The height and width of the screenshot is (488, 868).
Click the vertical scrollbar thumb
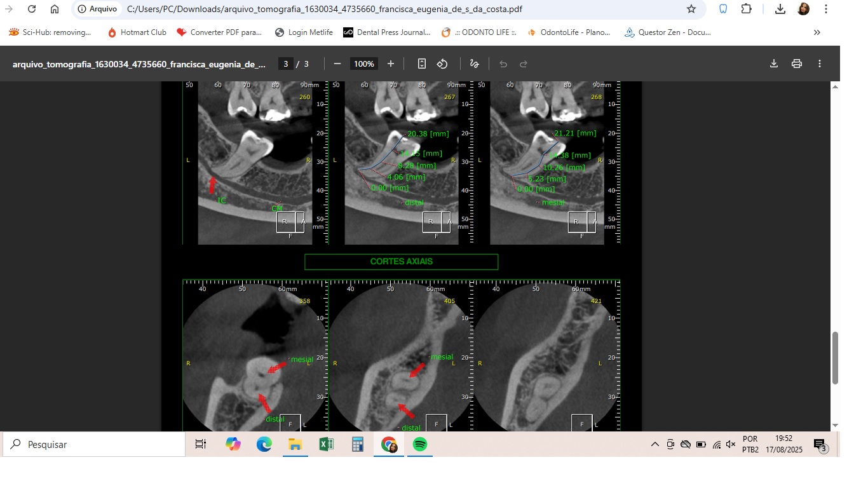tap(836, 358)
